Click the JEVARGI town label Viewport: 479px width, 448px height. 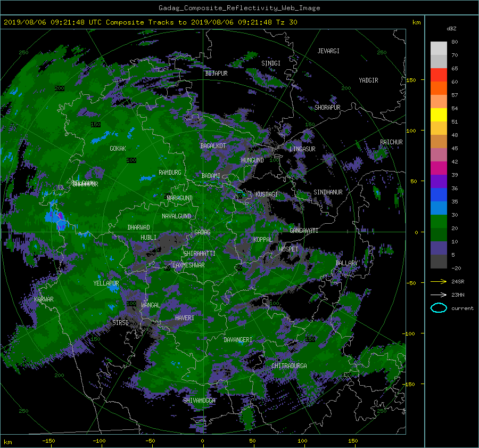pyautogui.click(x=328, y=51)
